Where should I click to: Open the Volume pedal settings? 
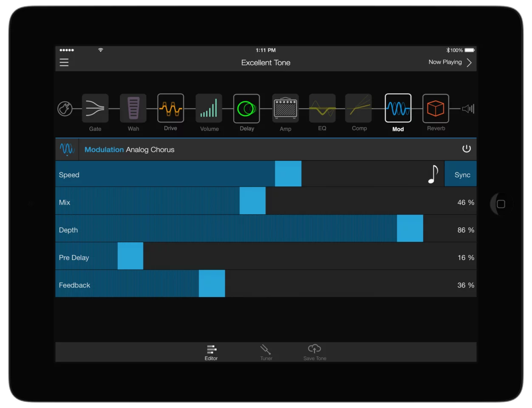(x=209, y=108)
